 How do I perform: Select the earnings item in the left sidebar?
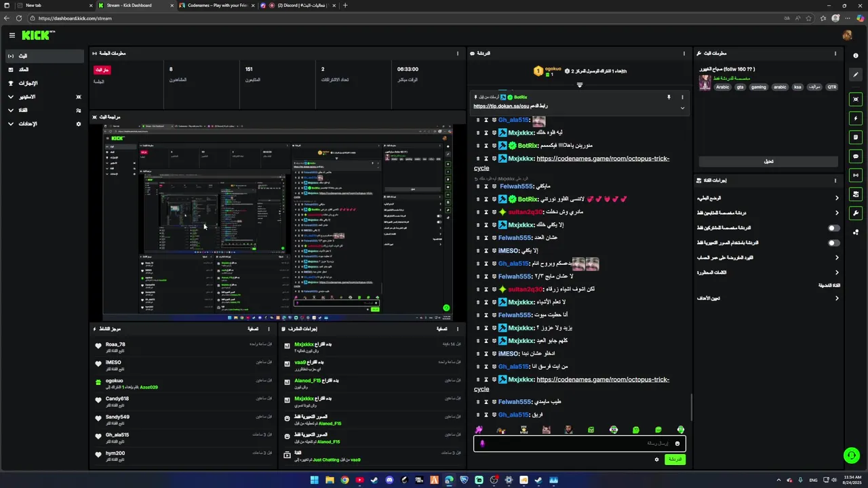pos(45,70)
